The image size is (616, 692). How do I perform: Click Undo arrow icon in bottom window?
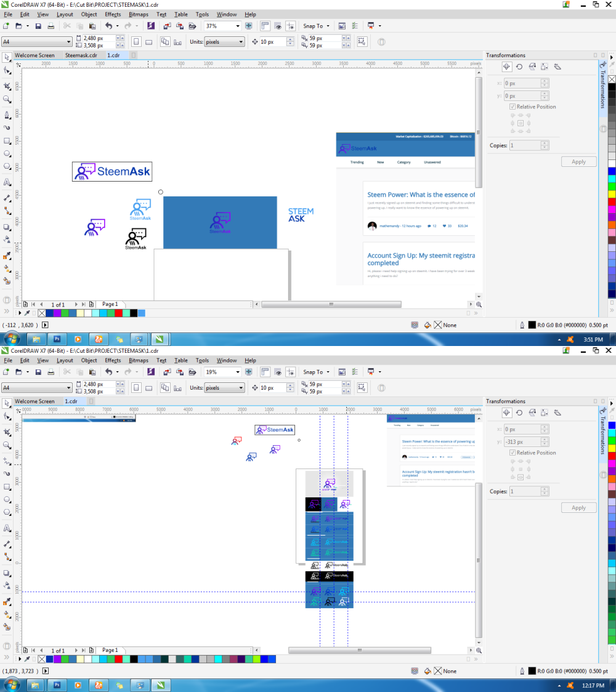coord(108,372)
